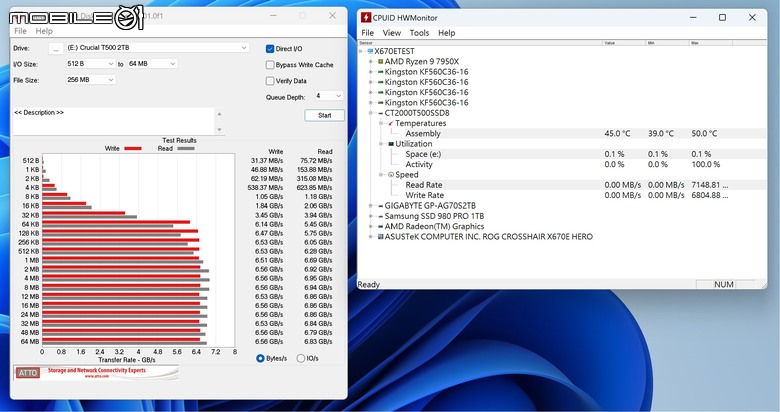Open the ATTO File menu

tap(20, 31)
